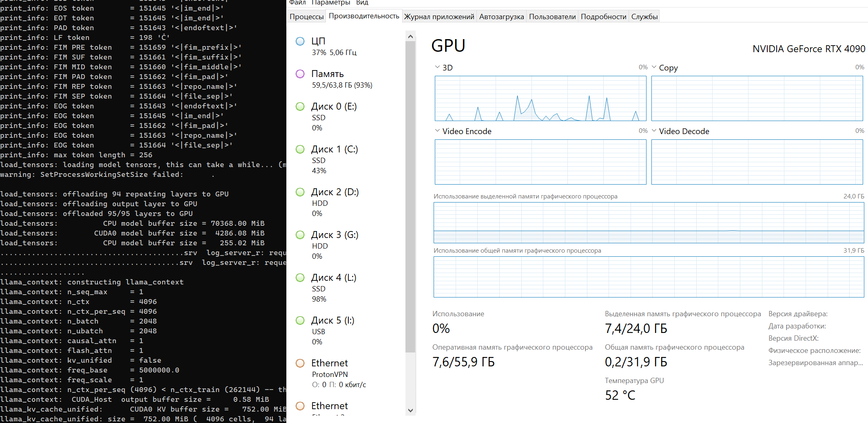Click the Video Decode usage graph
The width and height of the screenshot is (868, 423).
(757, 162)
